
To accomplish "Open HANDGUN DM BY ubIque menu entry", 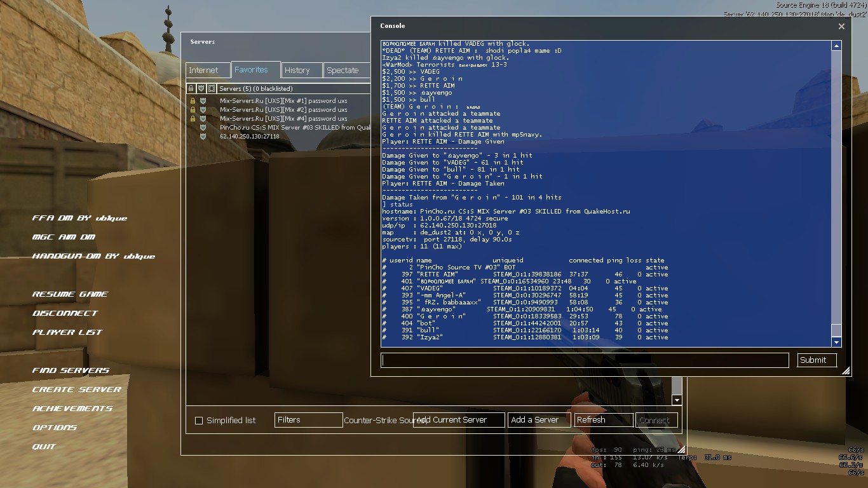I will [93, 256].
